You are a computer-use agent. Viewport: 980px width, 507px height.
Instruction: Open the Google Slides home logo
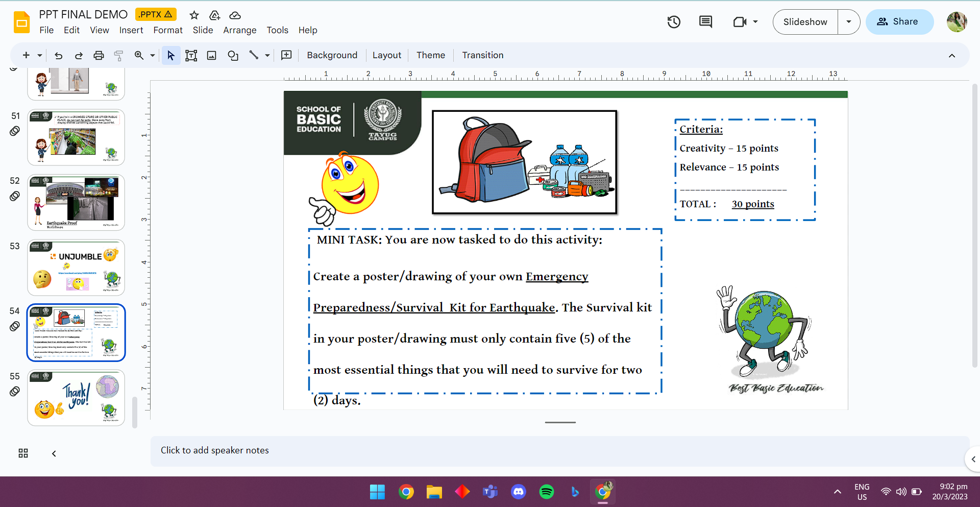click(22, 22)
